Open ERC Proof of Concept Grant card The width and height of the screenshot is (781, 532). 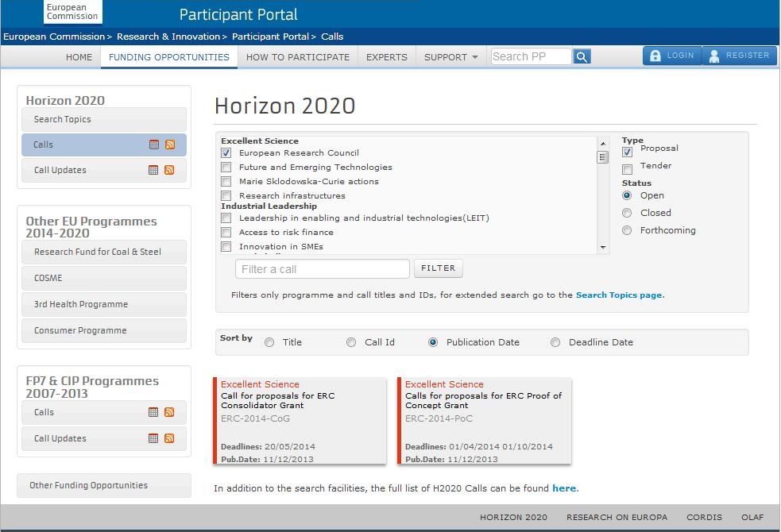point(484,421)
